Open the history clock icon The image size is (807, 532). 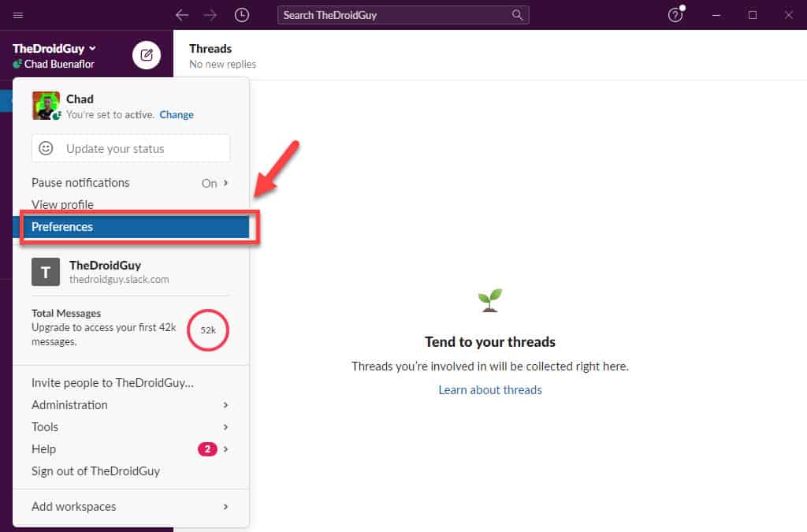pyautogui.click(x=242, y=15)
